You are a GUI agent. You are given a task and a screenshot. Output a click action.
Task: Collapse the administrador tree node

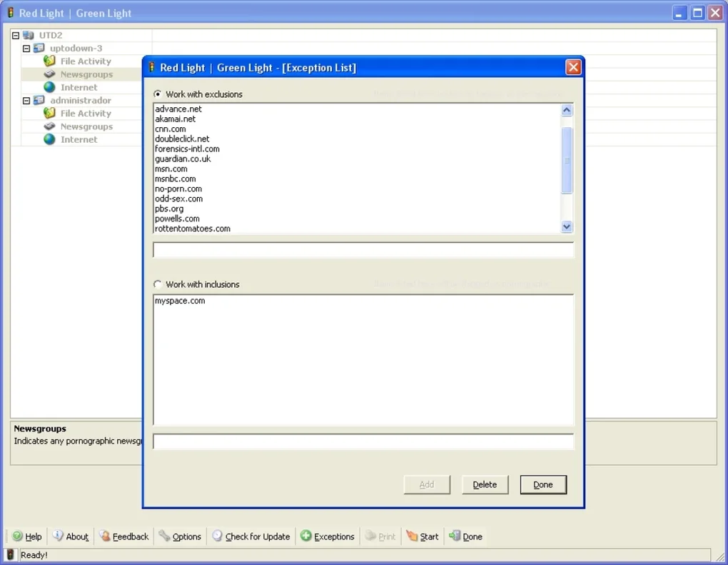coord(26,101)
